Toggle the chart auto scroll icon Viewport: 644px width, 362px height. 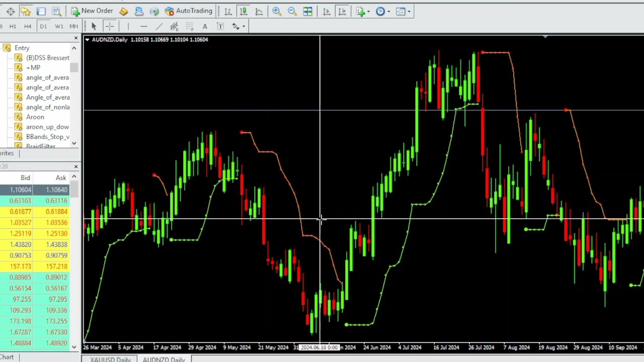[x=327, y=11]
